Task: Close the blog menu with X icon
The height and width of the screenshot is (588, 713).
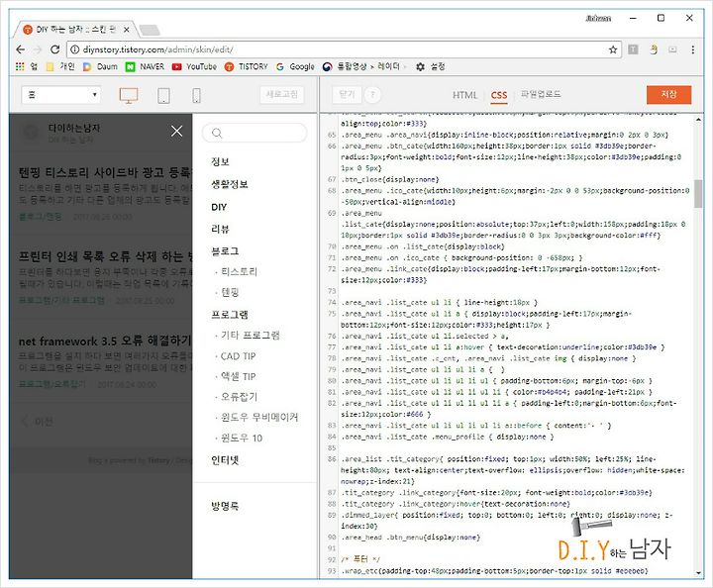Action: (177, 132)
